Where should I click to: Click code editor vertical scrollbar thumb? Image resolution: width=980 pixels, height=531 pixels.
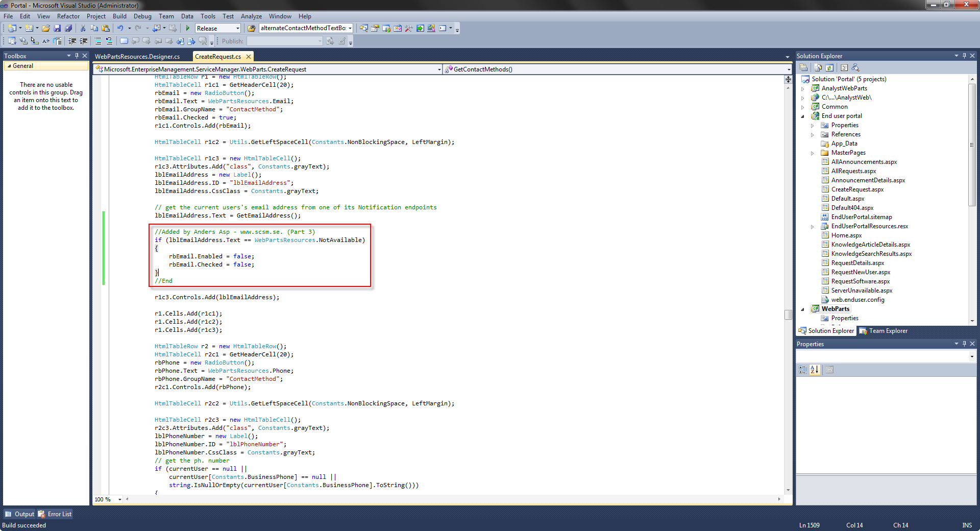tap(788, 315)
